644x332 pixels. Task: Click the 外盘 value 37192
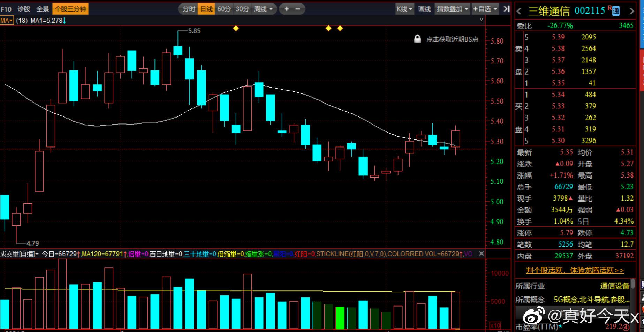[624, 256]
